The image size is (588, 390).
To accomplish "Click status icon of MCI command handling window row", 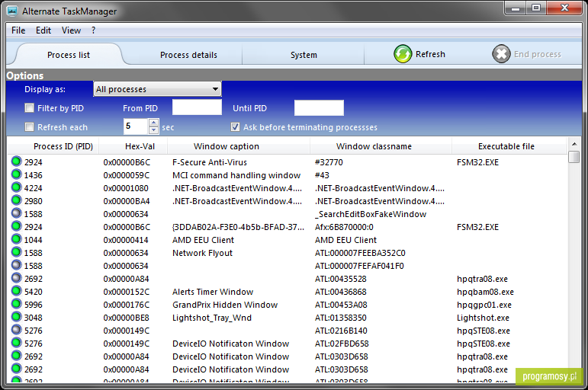I will [16, 174].
